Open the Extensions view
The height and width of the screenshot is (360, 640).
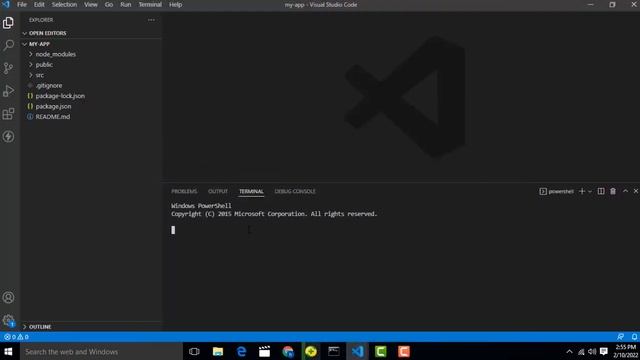point(8,113)
